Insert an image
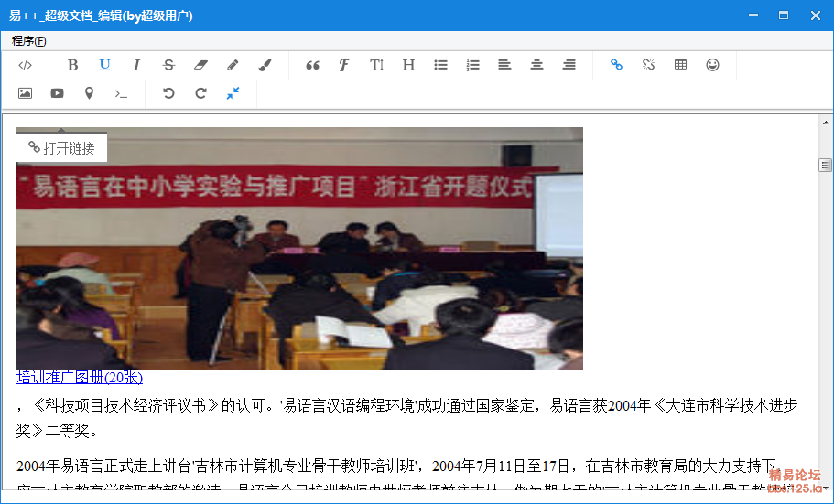Image resolution: width=834 pixels, height=504 pixels. pyautogui.click(x=25, y=93)
